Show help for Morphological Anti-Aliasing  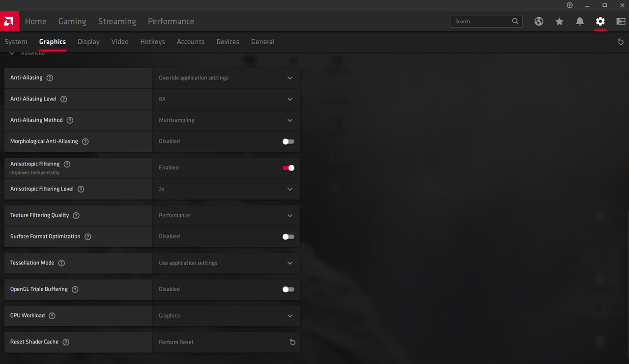(x=85, y=141)
